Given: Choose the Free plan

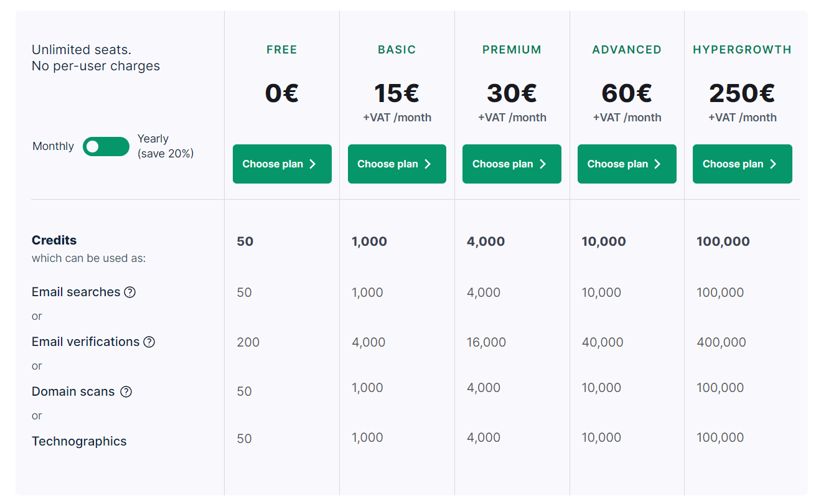Looking at the screenshot, I should click(x=282, y=164).
